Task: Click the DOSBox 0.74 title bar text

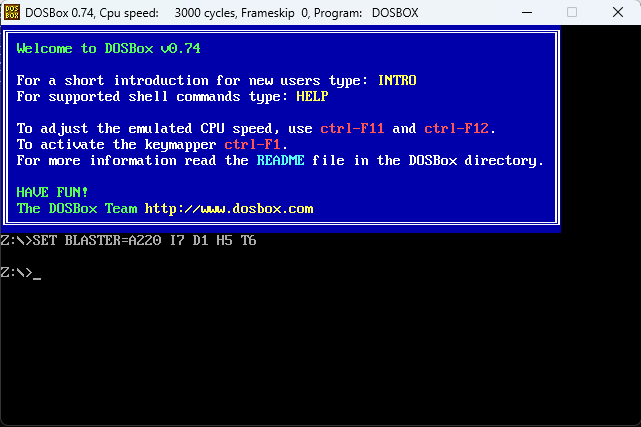Action: 60,13
